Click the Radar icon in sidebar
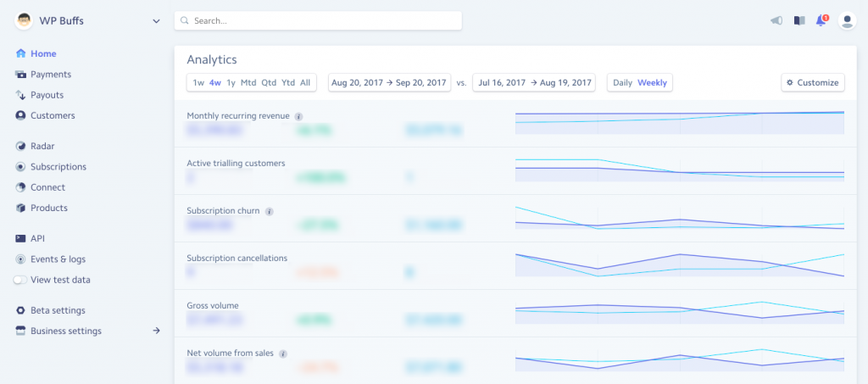868x384 pixels. (x=20, y=146)
